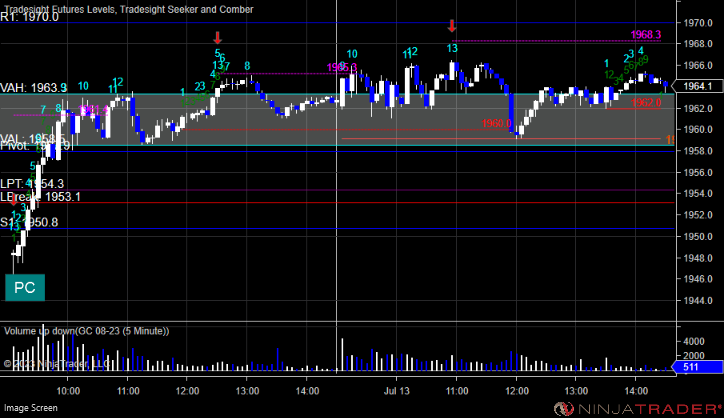Click the Image Screen text

pos(31,408)
